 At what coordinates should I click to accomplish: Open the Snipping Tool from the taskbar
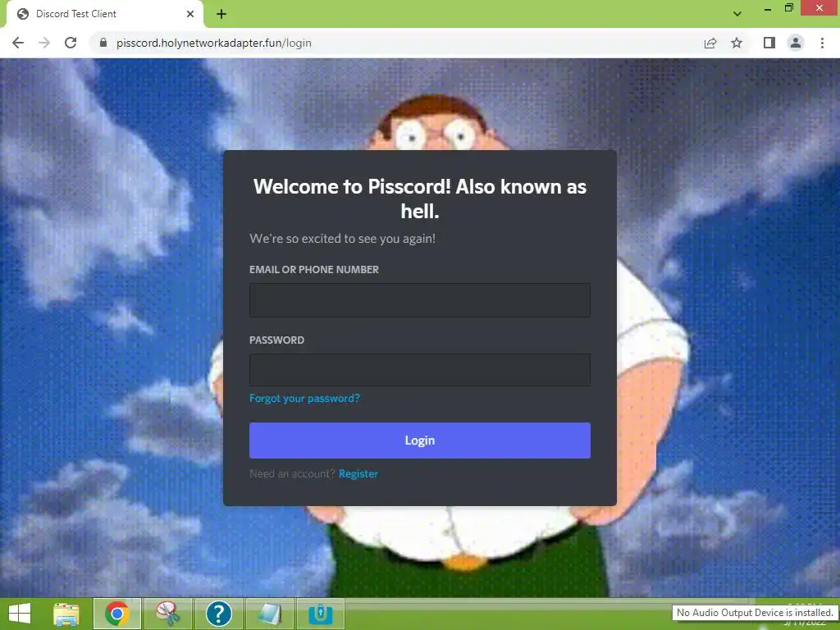167,614
